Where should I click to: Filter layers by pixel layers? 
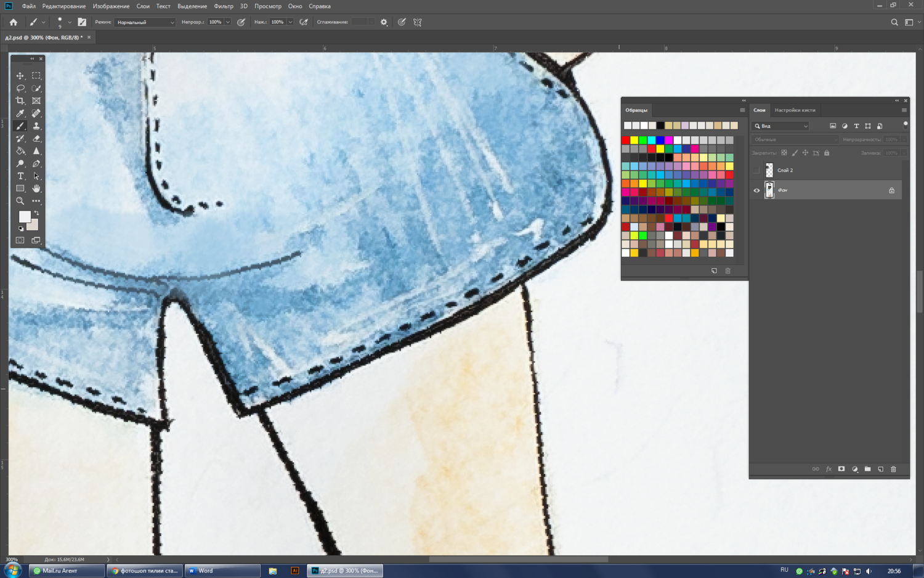833,126
